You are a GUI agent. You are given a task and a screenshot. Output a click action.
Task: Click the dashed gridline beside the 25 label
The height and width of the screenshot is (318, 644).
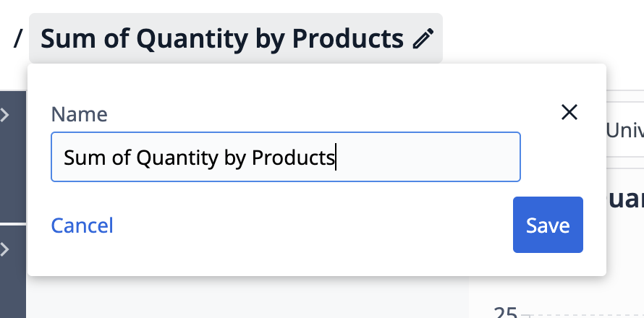[x=583, y=316]
